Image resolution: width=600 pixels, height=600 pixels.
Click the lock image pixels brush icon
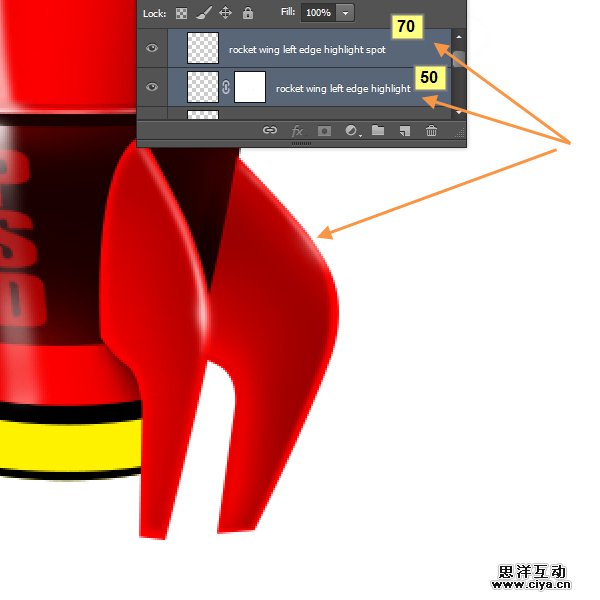[x=204, y=13]
